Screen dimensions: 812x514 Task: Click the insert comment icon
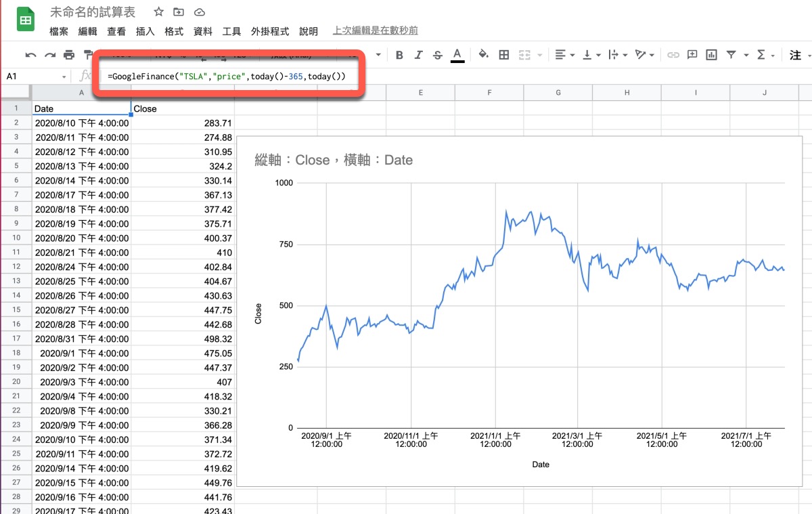(x=692, y=55)
